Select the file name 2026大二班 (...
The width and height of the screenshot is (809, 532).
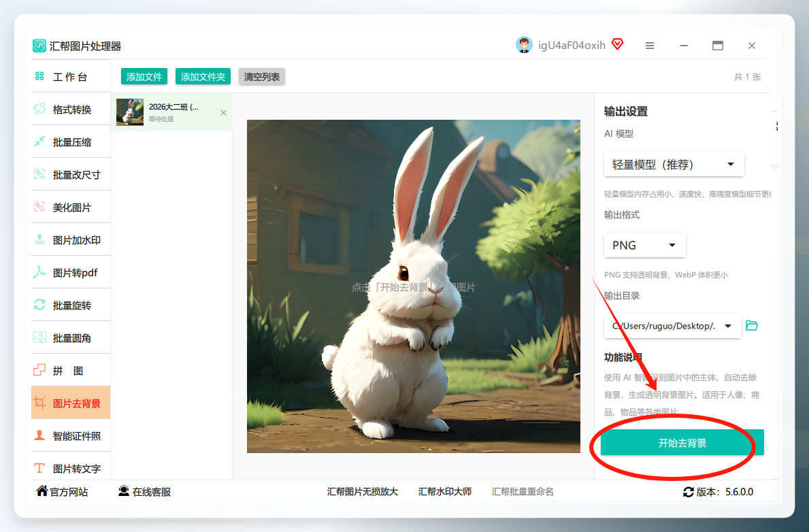pos(174,107)
